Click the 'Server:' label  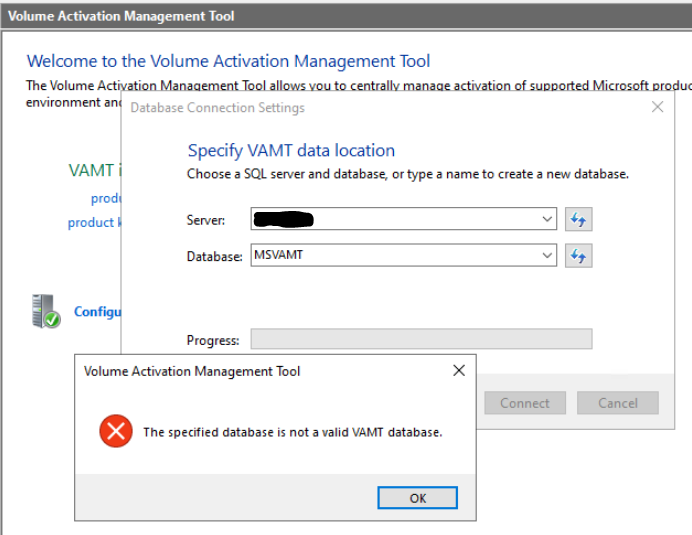tap(206, 220)
